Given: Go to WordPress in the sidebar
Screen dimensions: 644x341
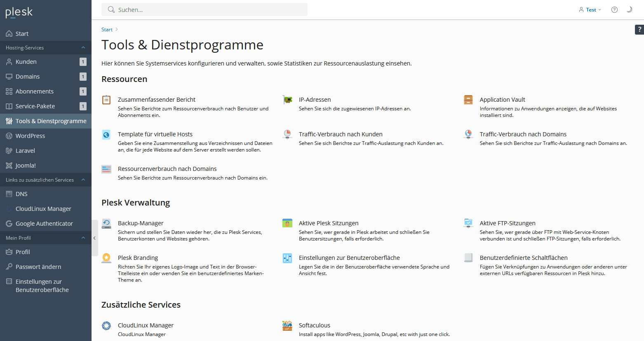Looking at the screenshot, I should 30,136.
